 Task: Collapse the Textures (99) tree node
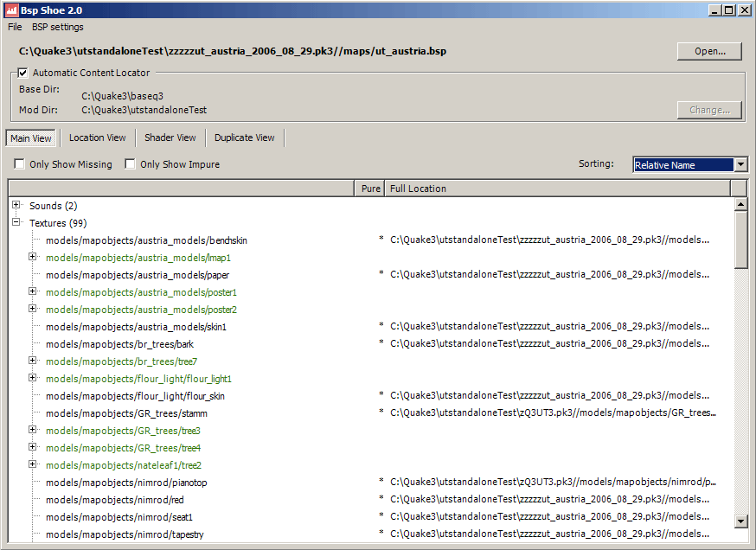[x=16, y=222]
